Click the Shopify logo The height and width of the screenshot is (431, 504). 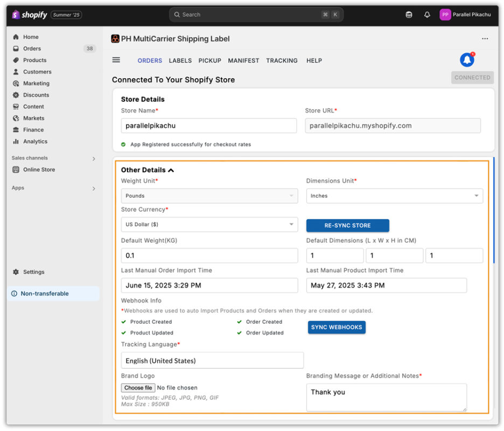(x=29, y=15)
